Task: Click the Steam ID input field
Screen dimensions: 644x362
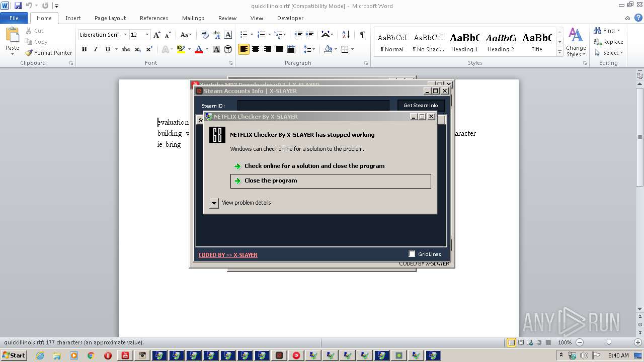Action: pos(313,106)
